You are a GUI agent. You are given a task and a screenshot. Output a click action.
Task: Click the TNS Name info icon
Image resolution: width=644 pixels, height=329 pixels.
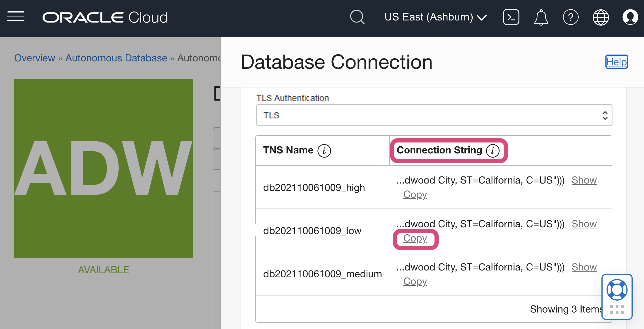click(x=324, y=151)
